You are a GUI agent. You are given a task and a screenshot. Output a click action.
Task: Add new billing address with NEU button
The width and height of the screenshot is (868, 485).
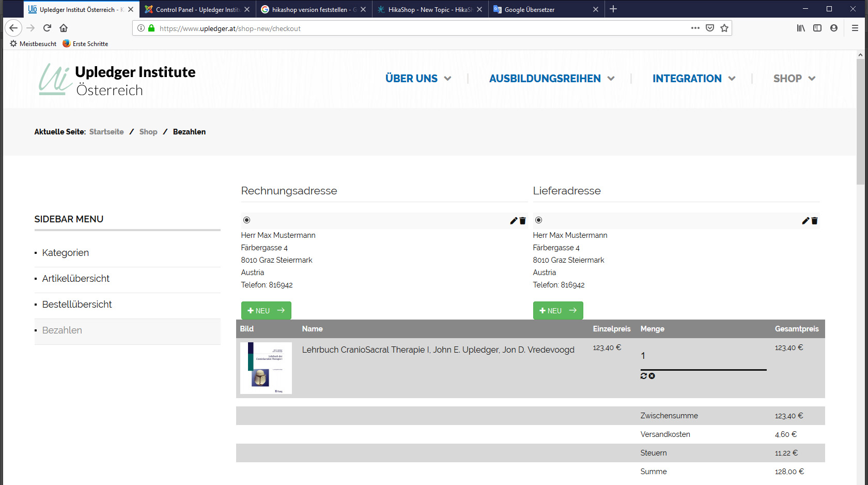pyautogui.click(x=266, y=311)
